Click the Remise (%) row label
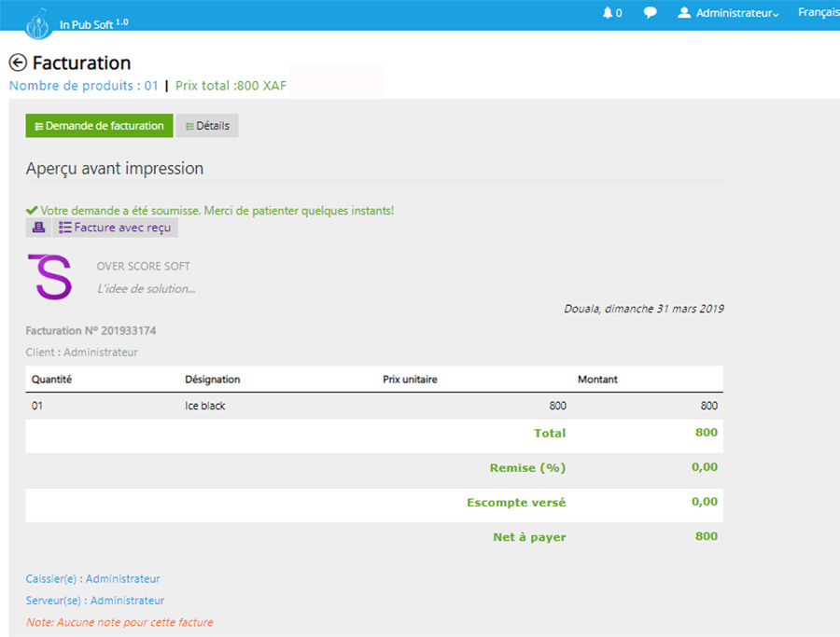Image resolution: width=840 pixels, height=637 pixels. (x=527, y=468)
